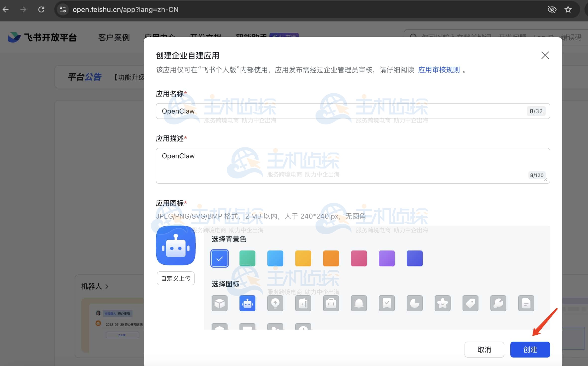Screen dimensions: 588x366
Task: Choose the orange background color
Action: click(x=331, y=258)
